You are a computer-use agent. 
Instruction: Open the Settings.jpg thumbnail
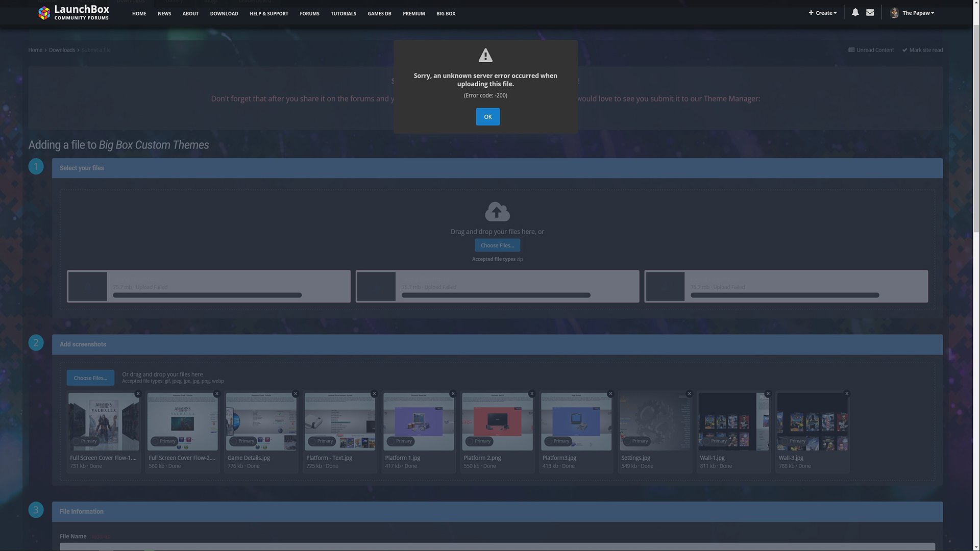coord(655,421)
